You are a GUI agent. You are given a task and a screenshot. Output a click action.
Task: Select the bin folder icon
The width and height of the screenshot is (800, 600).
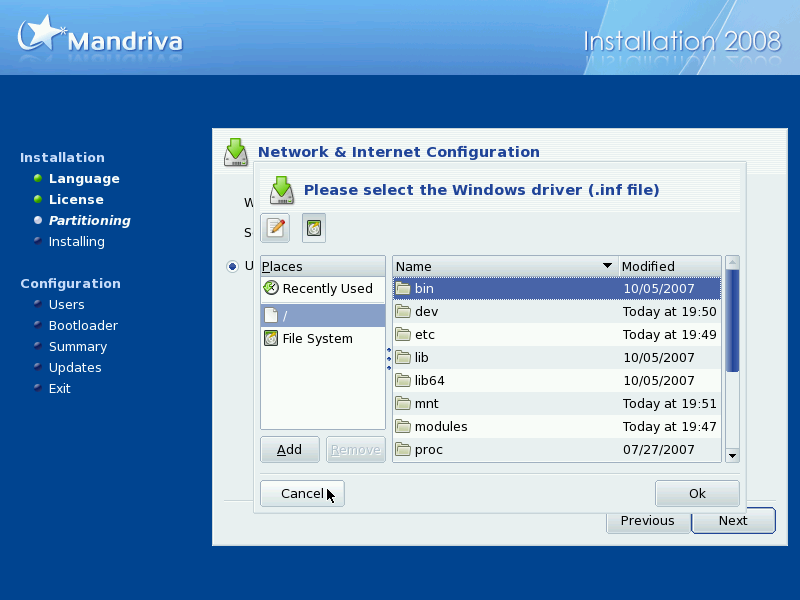tap(403, 288)
